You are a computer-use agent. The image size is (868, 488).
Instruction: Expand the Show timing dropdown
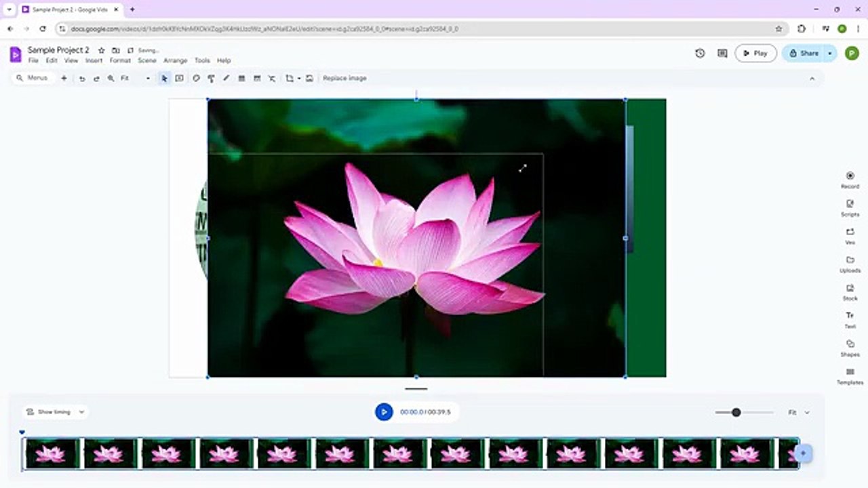[81, 412]
